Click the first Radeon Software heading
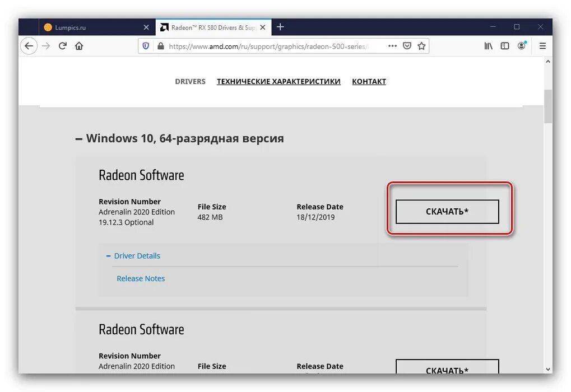Screen dimensions: 571x392 coord(141,175)
